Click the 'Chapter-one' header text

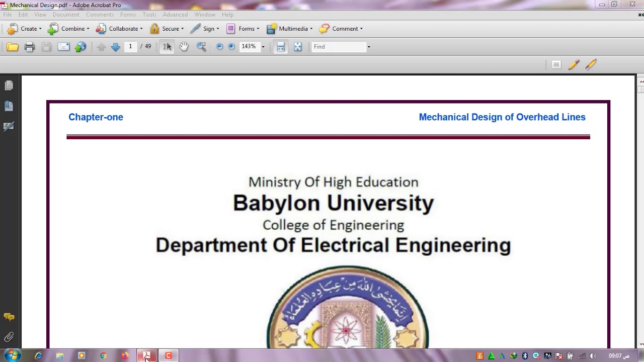tap(96, 117)
